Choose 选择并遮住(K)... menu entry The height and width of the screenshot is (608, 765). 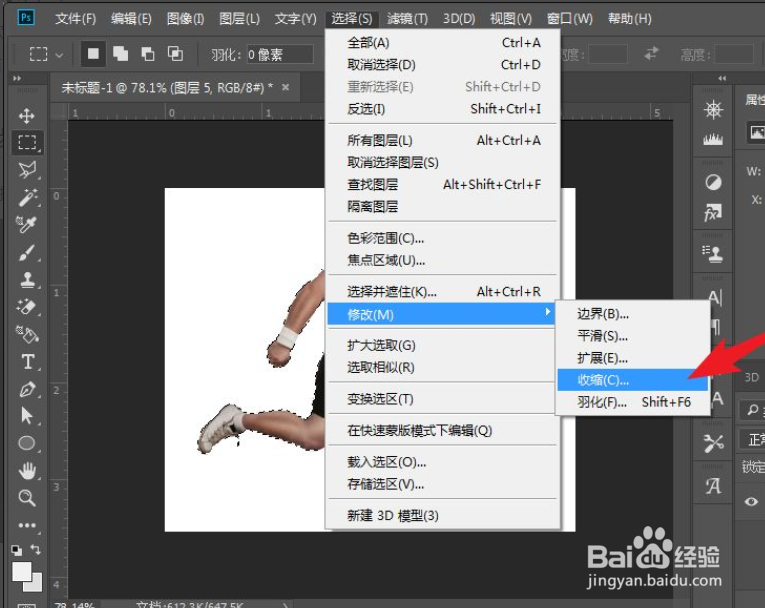click(443, 292)
